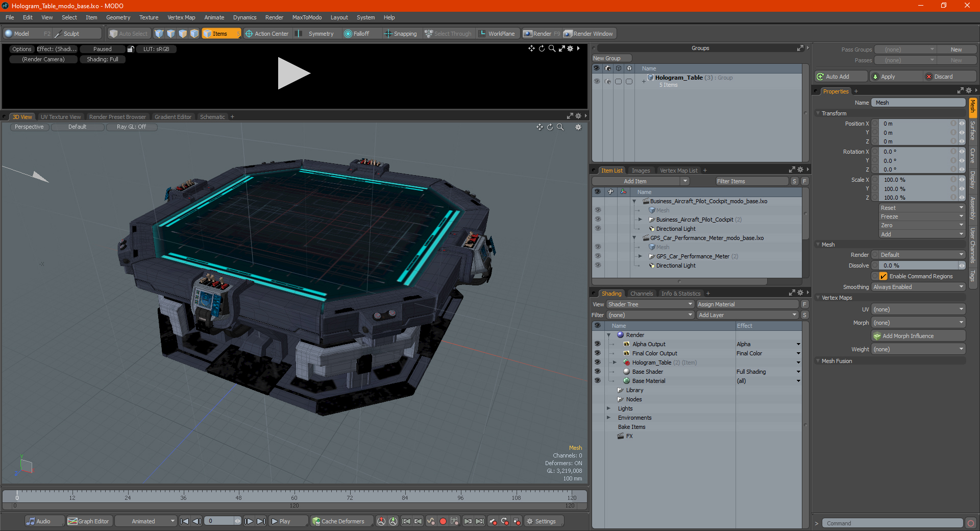This screenshot has width=980, height=531.
Task: Open the Animated keying dropdown
Action: 146,521
